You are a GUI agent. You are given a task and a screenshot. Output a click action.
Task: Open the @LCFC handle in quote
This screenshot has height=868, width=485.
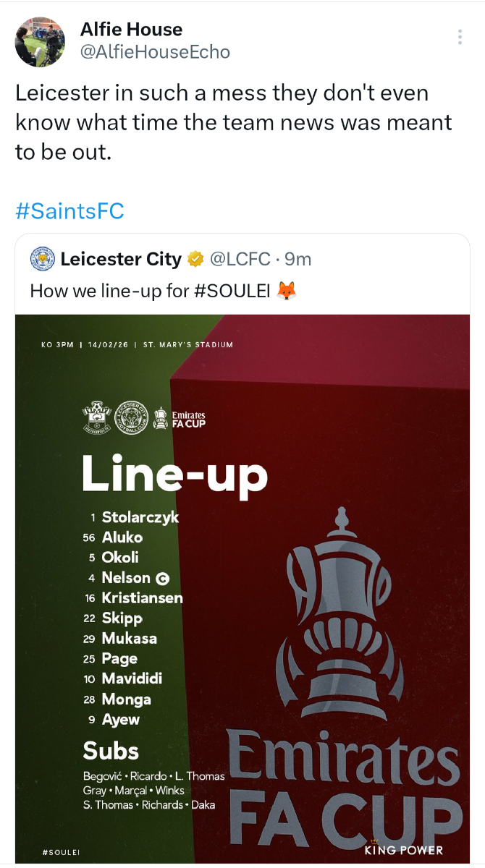pyautogui.click(x=240, y=259)
